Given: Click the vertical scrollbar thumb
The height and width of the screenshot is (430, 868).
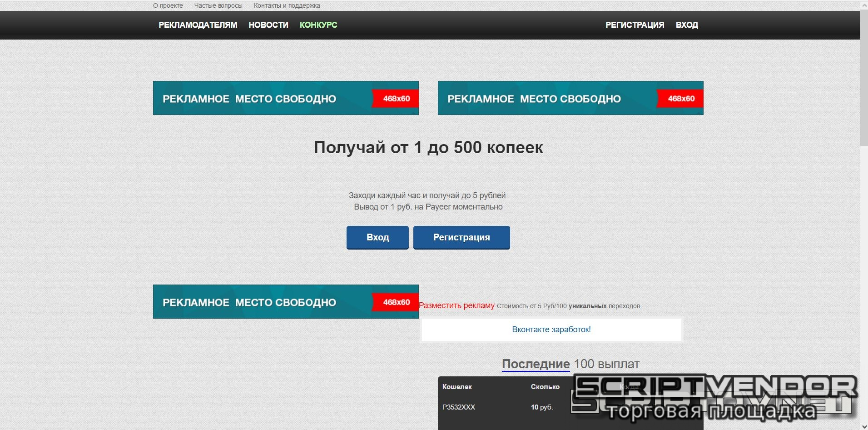Looking at the screenshot, I should [864, 77].
